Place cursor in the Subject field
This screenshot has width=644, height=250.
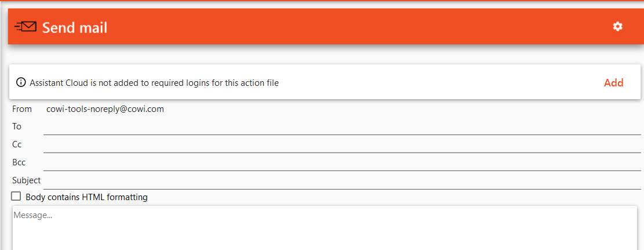point(342,181)
